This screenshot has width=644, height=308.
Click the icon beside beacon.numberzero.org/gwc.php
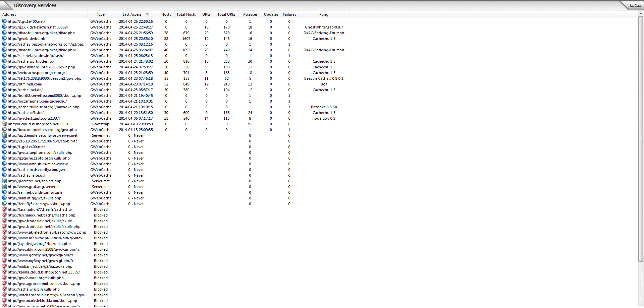point(4,130)
